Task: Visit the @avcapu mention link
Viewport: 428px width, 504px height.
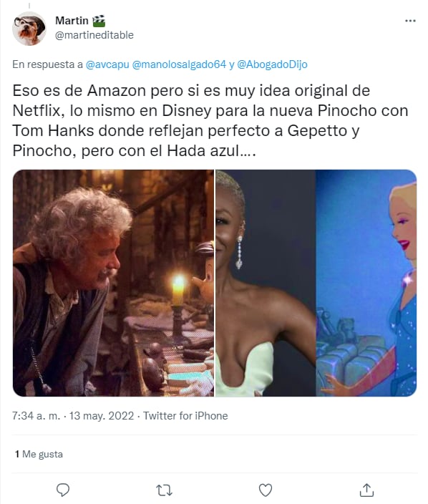Action: pos(107,64)
